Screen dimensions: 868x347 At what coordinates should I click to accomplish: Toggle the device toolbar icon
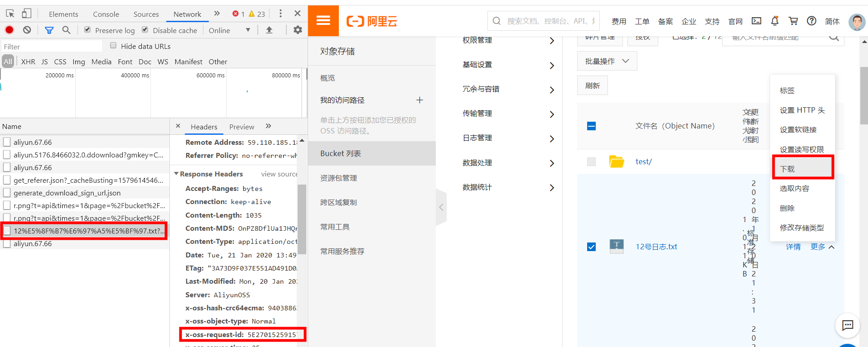27,14
